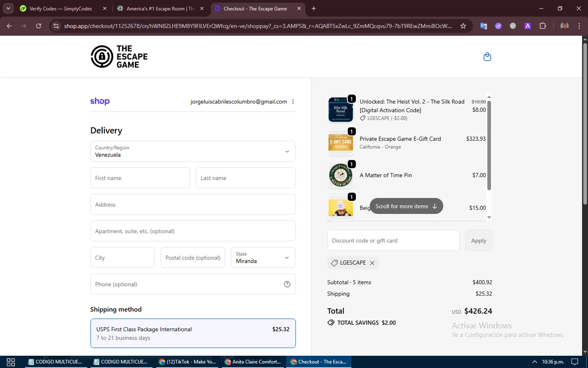Image resolution: width=588 pixels, height=368 pixels.
Task: Click The Silk Road product thumbnail
Action: (340, 109)
